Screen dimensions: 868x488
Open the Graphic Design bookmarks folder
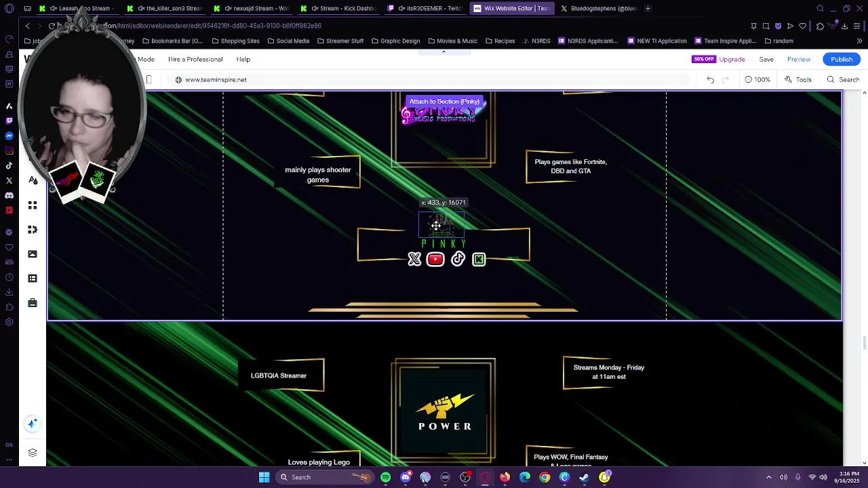point(395,41)
